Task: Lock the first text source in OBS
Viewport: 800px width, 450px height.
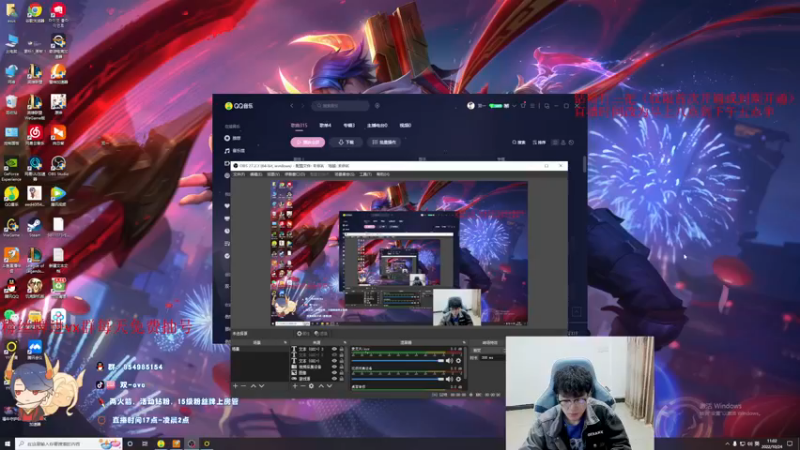Action: click(342, 349)
